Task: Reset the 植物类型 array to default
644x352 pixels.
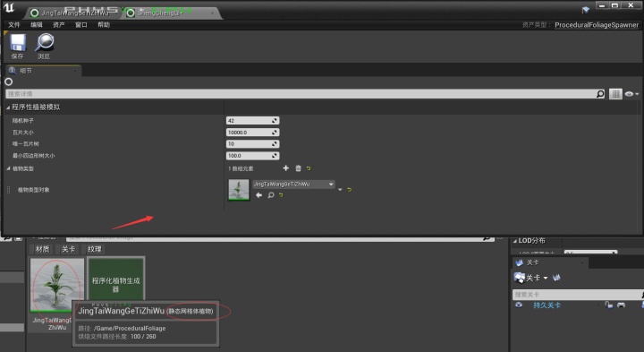Action: (309, 168)
